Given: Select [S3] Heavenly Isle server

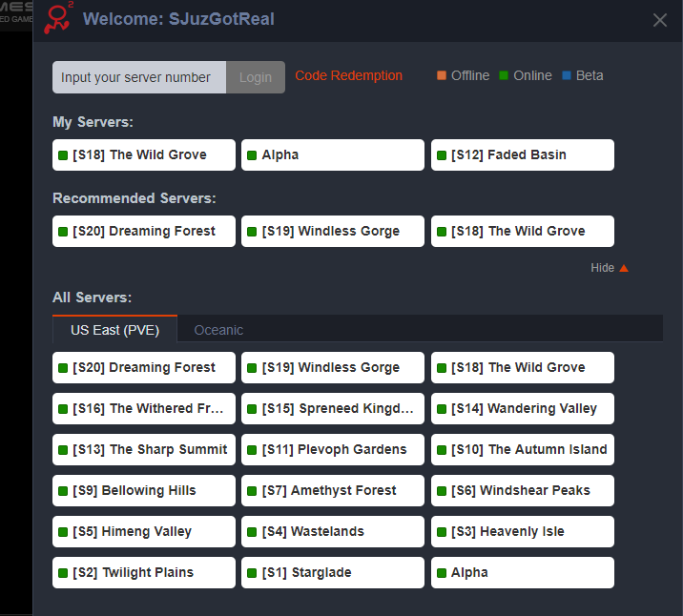Looking at the screenshot, I should click(522, 531).
